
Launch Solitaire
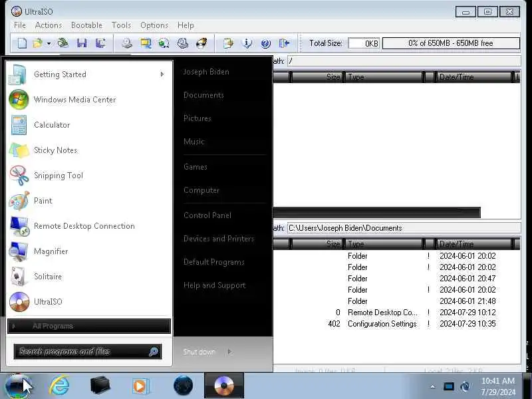(89, 277)
